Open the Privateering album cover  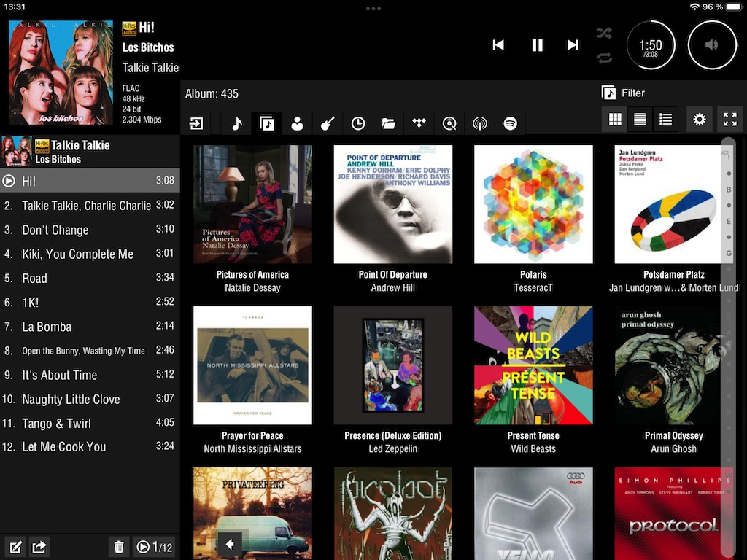252,513
